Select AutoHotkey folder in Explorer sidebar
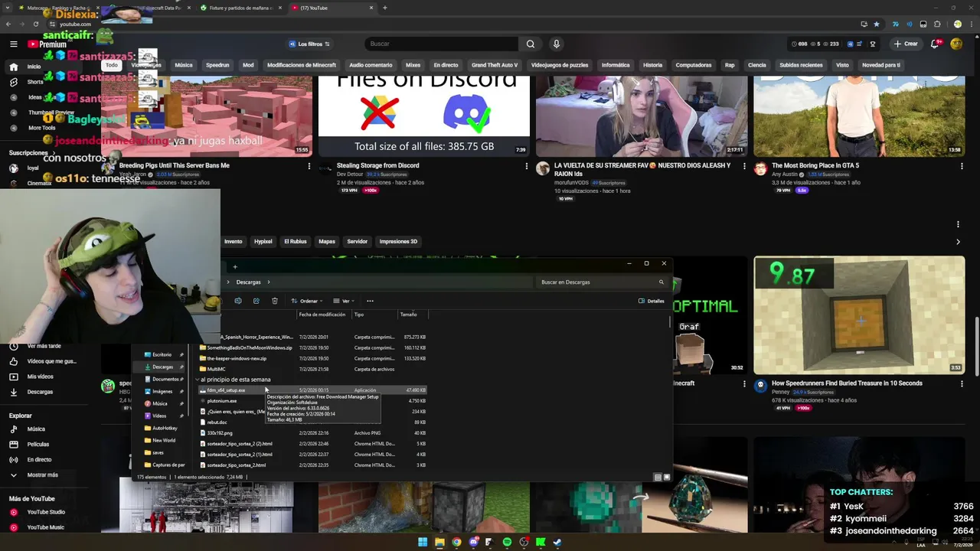This screenshot has height=551, width=980. point(165,428)
